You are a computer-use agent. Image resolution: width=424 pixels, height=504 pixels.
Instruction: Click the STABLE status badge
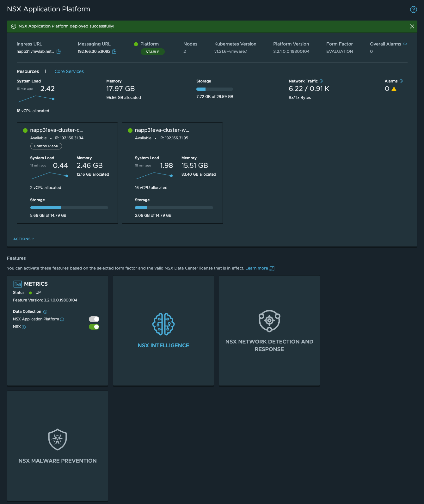point(153,52)
